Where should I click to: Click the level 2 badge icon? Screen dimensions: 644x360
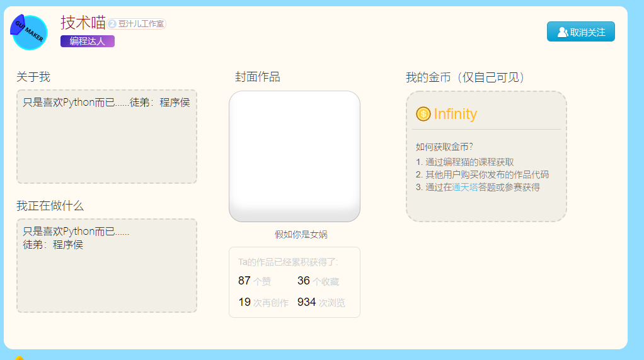(112, 24)
